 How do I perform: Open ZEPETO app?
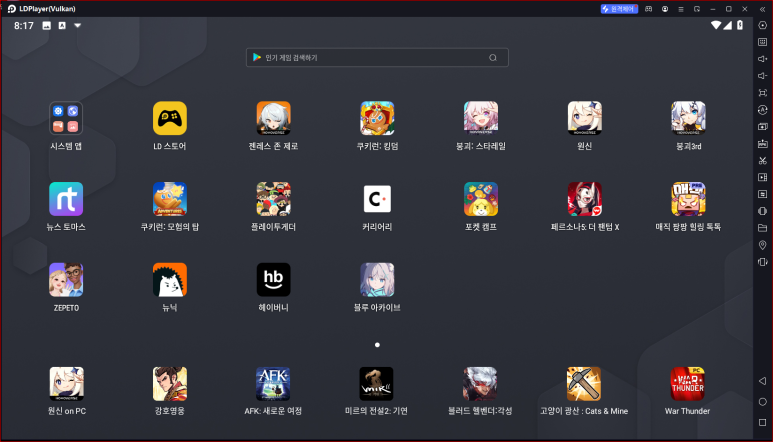tap(66, 280)
